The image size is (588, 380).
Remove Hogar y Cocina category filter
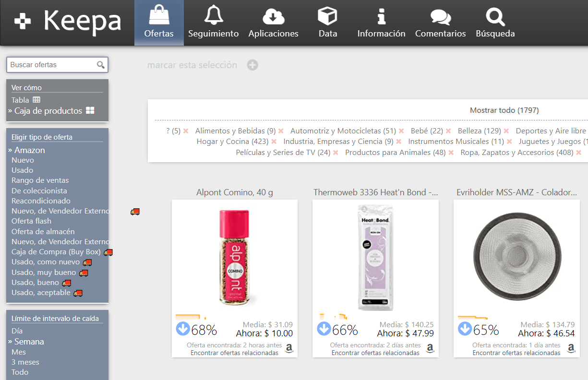(274, 142)
